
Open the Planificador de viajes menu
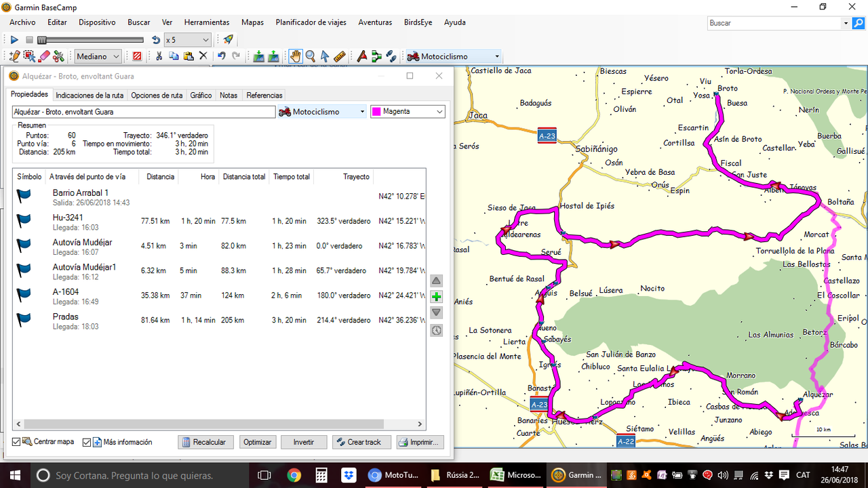311,22
